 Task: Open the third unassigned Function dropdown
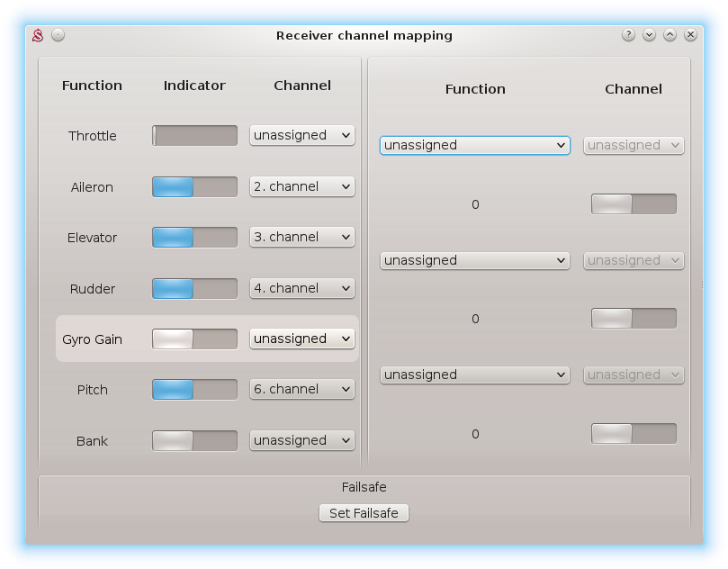[474, 375]
